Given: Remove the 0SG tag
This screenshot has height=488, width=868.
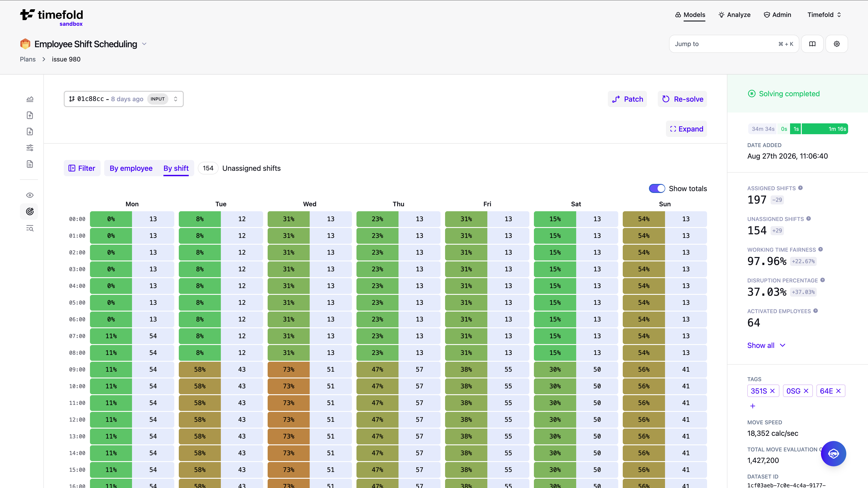Looking at the screenshot, I should click(x=806, y=391).
